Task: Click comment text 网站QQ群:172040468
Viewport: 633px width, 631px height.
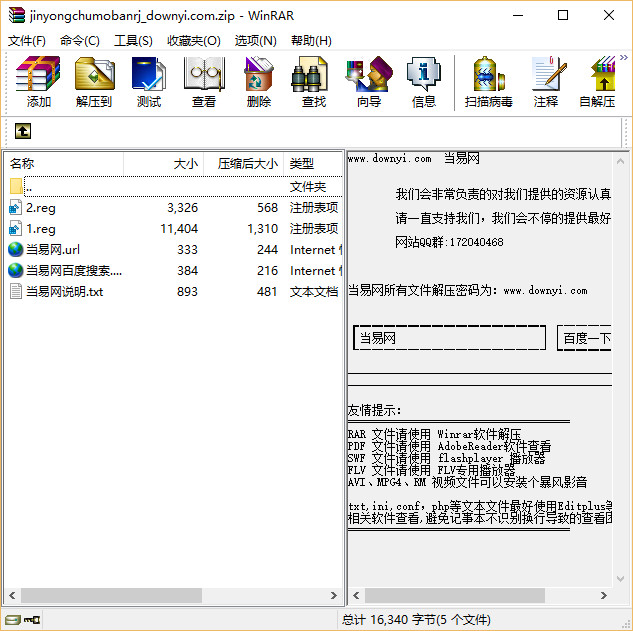Action: (x=449, y=242)
